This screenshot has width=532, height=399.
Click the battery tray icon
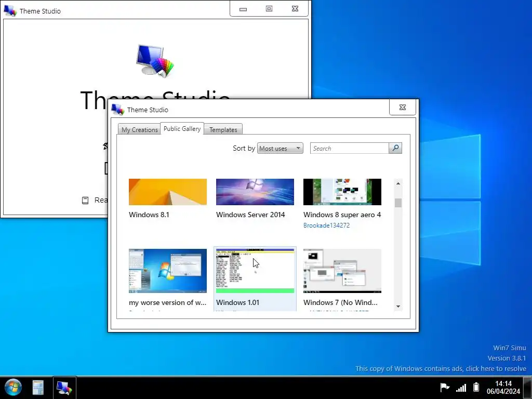tap(476, 387)
